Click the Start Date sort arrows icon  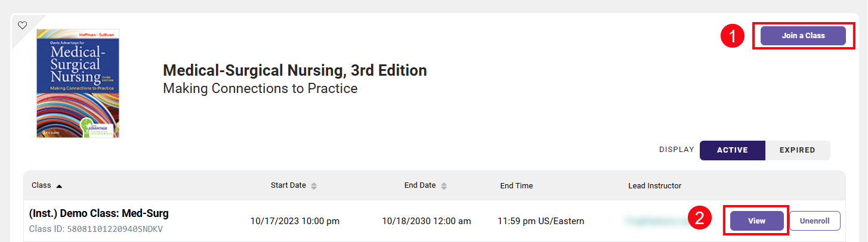click(x=314, y=186)
